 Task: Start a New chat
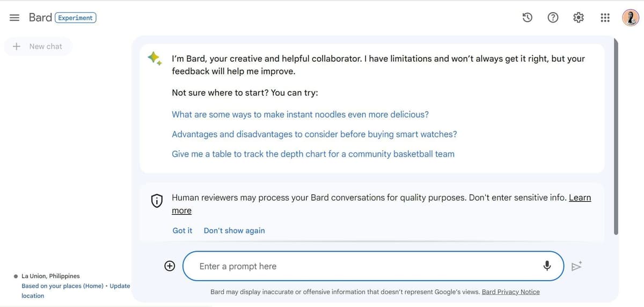pyautogui.click(x=39, y=47)
